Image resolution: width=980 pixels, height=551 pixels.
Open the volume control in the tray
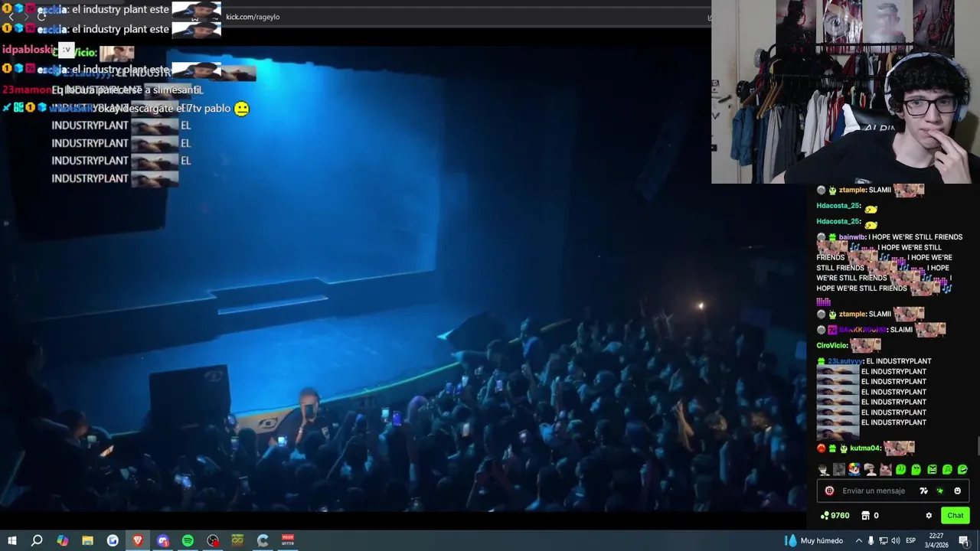tap(896, 540)
